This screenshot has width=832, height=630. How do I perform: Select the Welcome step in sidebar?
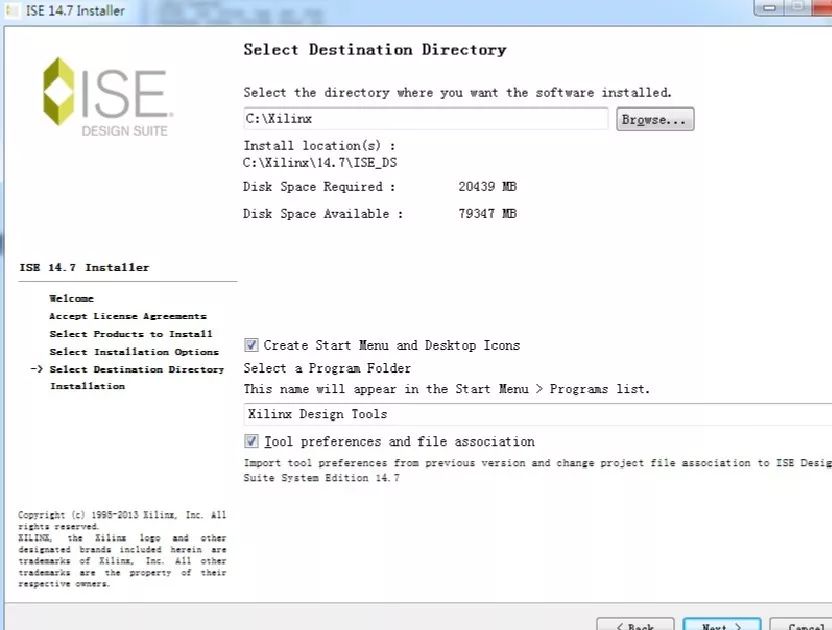point(72,298)
